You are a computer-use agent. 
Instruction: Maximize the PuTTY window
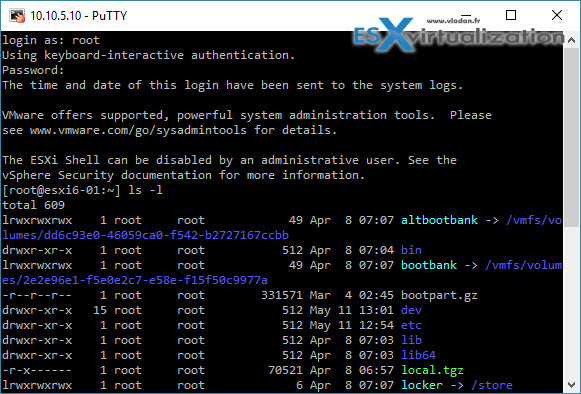point(511,15)
